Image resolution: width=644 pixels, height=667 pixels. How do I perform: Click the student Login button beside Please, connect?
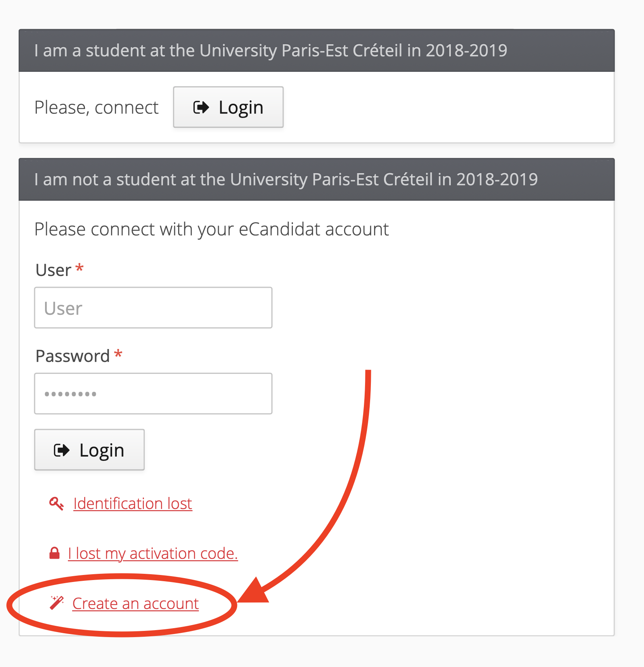(228, 107)
